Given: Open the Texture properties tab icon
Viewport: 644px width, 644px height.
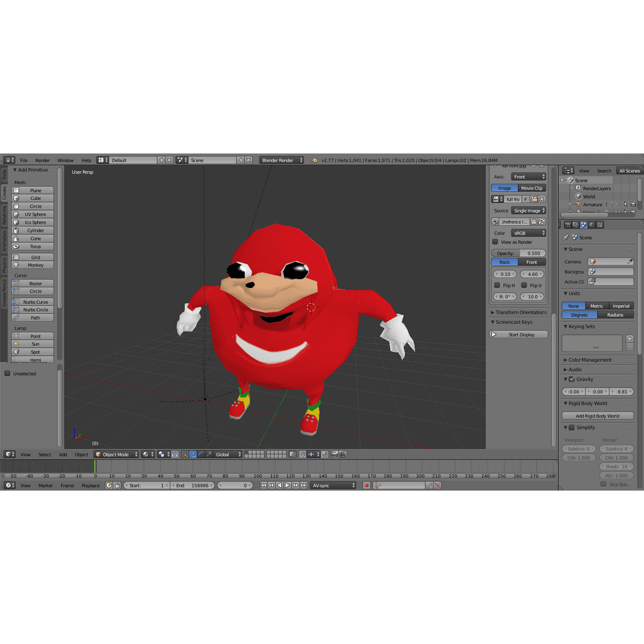Looking at the screenshot, I should coord(599,225).
